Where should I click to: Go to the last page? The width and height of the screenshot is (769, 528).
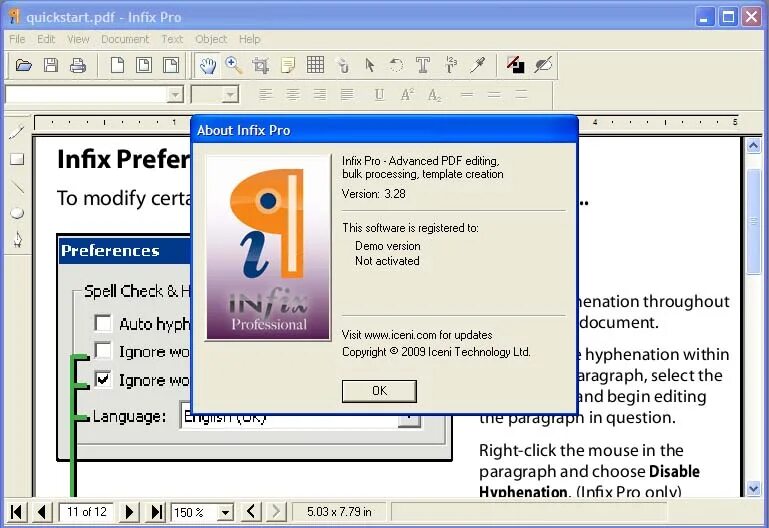coord(156,512)
